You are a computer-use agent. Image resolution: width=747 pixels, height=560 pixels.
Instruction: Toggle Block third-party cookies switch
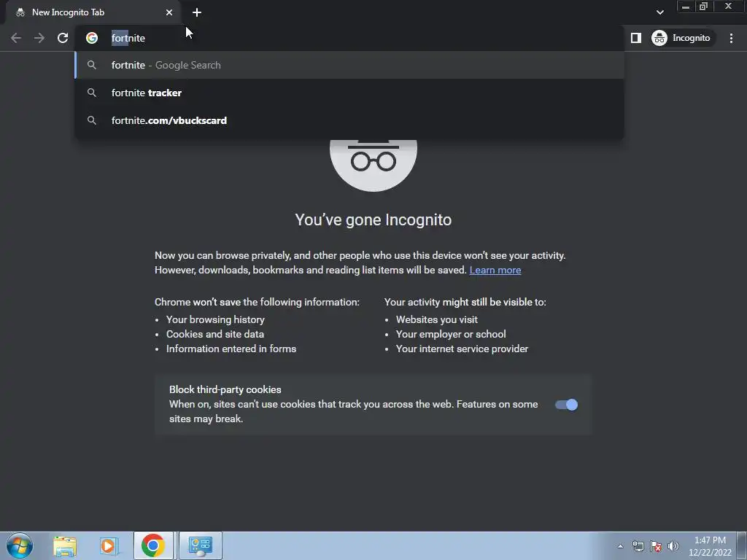coord(566,405)
